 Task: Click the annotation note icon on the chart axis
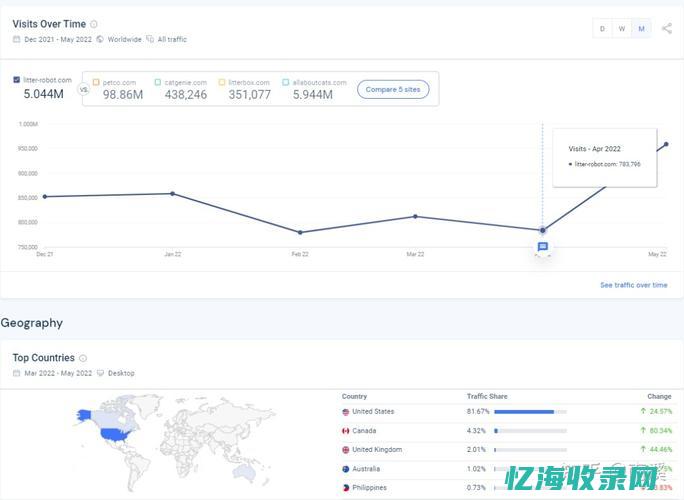[x=542, y=247]
